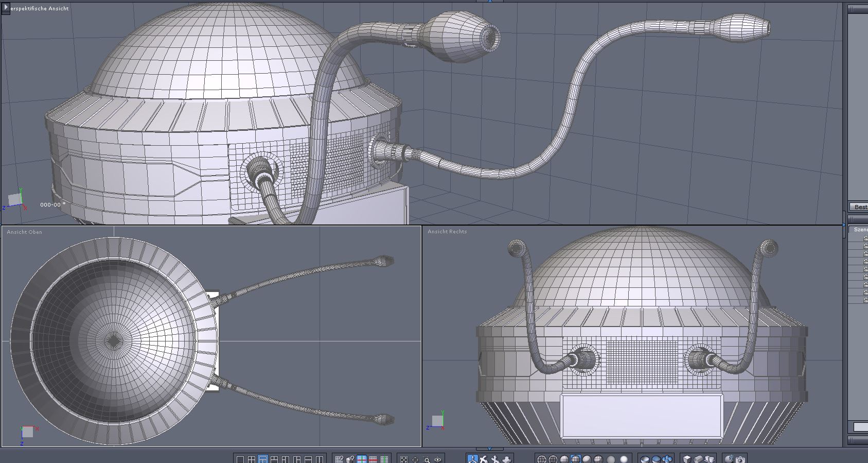The height and width of the screenshot is (463, 868).
Task: Toggle the green-line vertical grid plane
Action: (384, 459)
